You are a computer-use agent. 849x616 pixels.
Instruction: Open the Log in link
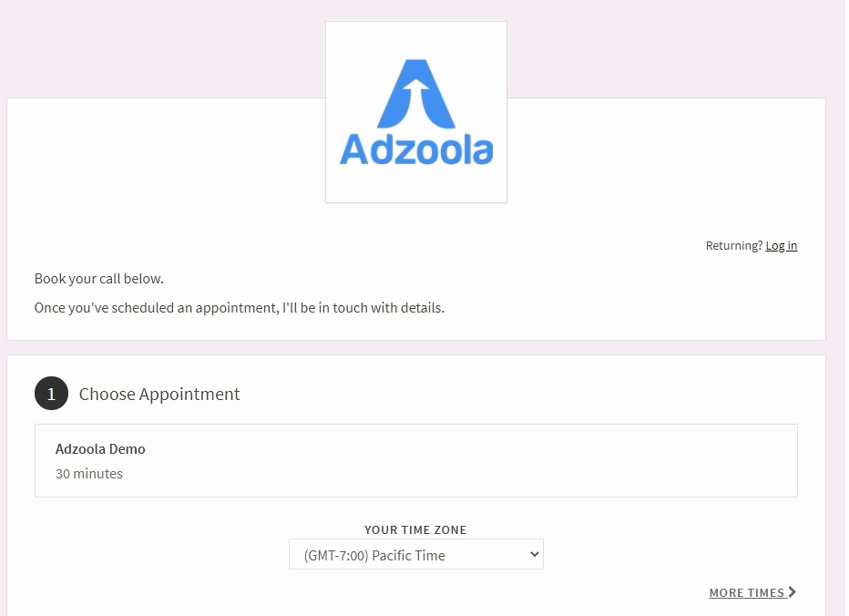[x=782, y=246]
